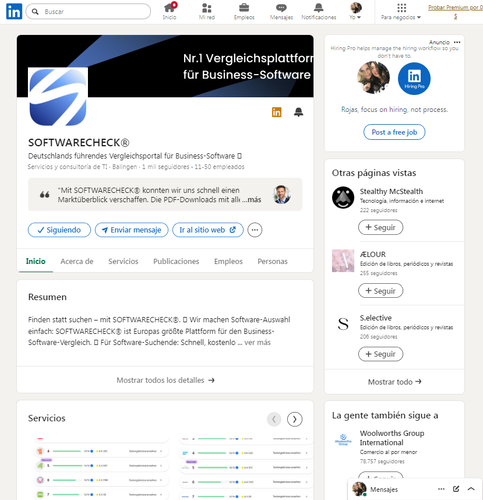Click Probar Premium link
The image size is (483, 500).
click(455, 11)
